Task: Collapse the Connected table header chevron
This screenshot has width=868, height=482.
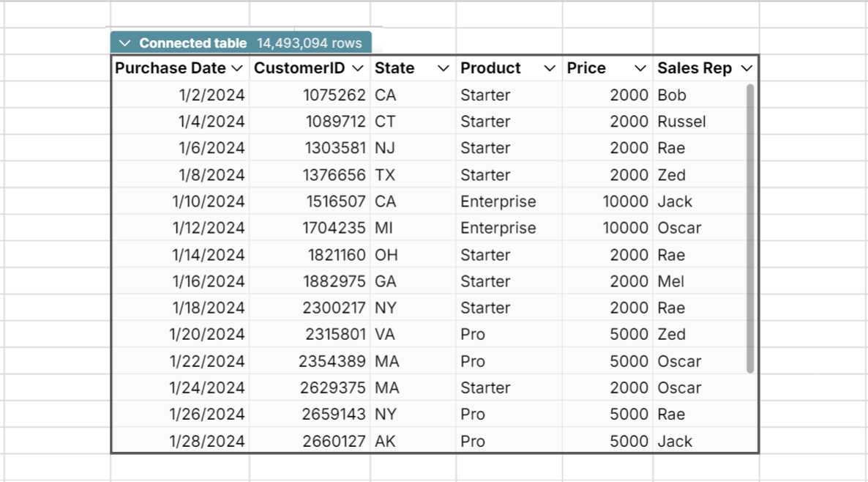Action: (x=125, y=42)
